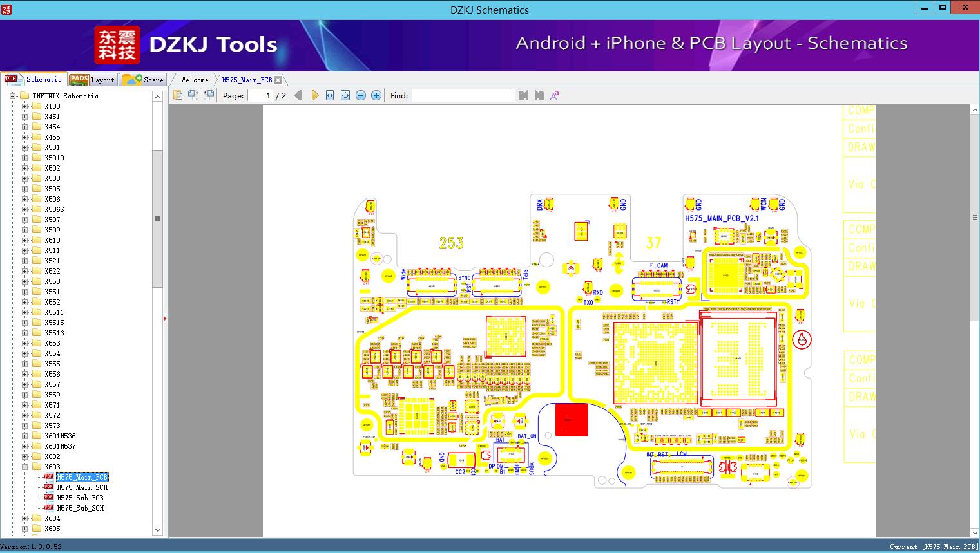Find next match icon
The width and height of the screenshot is (980, 553).
539,95
